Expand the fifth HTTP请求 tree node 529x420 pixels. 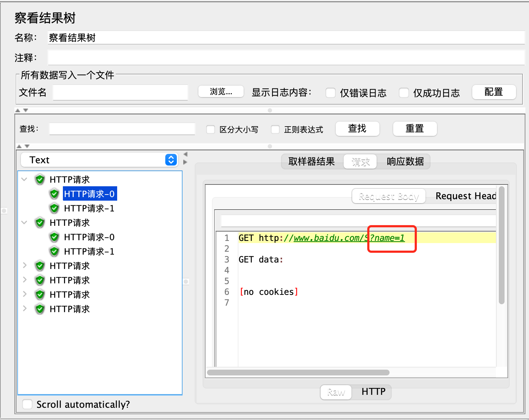click(x=24, y=294)
